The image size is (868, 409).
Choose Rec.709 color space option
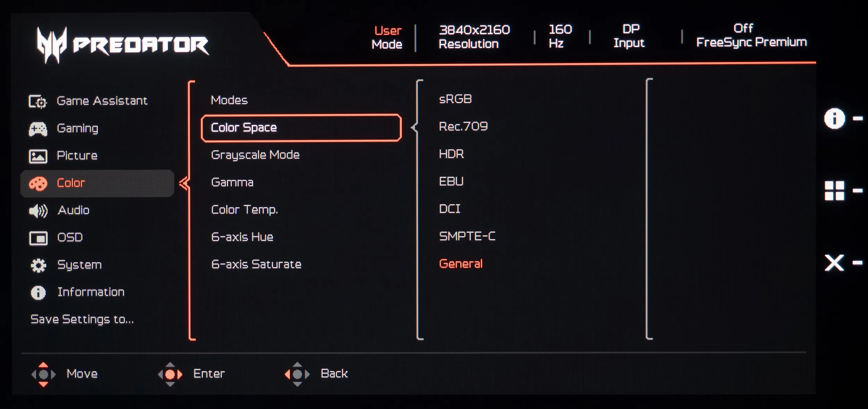click(x=463, y=127)
